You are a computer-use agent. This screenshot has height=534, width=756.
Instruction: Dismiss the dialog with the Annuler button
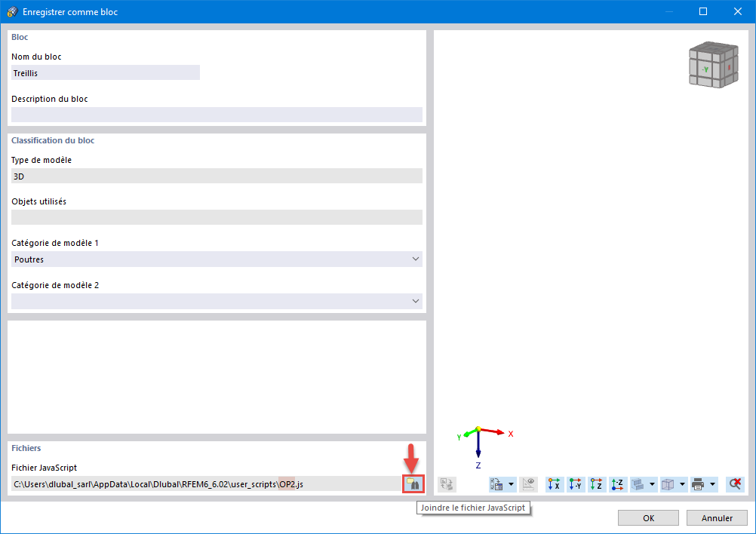[x=716, y=517]
